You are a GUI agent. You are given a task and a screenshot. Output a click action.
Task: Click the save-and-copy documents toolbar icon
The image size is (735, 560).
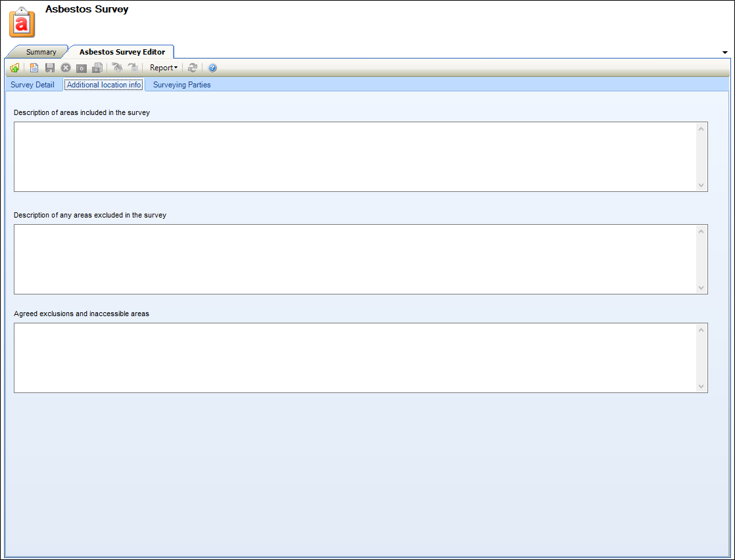point(97,68)
